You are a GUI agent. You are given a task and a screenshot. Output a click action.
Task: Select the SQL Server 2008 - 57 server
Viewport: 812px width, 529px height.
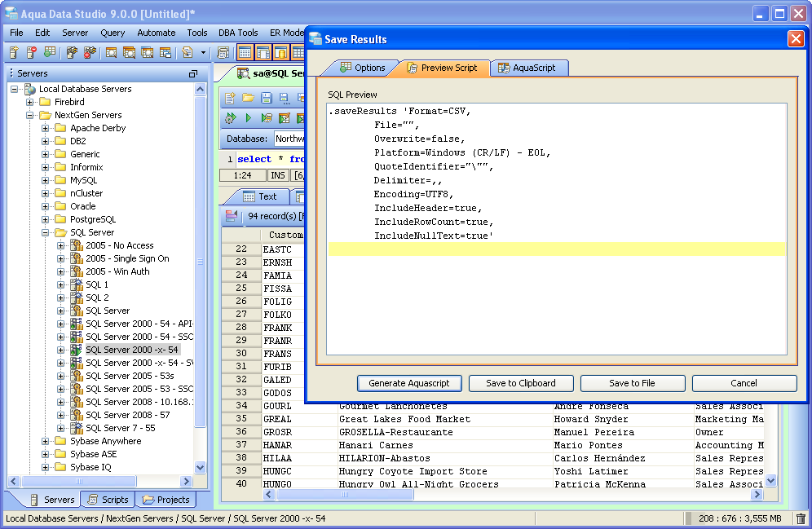tap(127, 415)
